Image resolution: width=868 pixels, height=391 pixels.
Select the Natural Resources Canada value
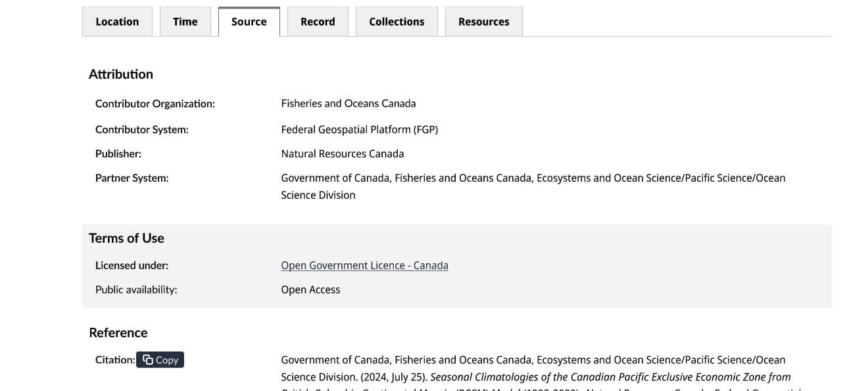click(343, 153)
